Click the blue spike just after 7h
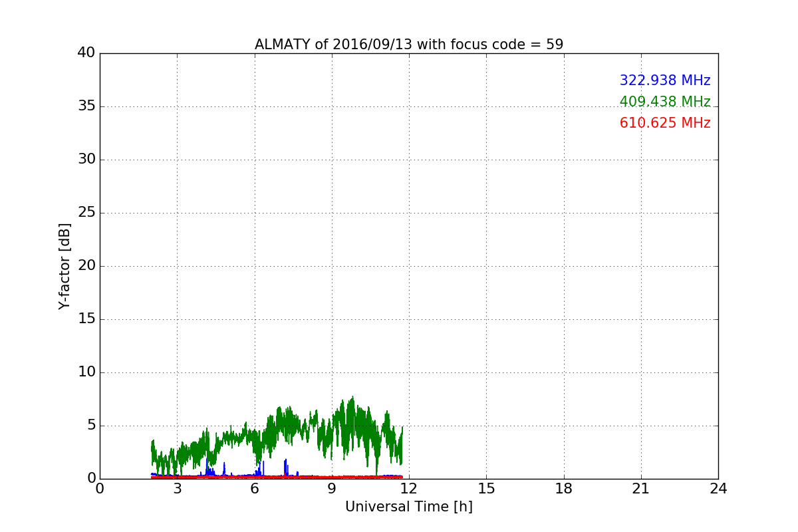 (285, 461)
